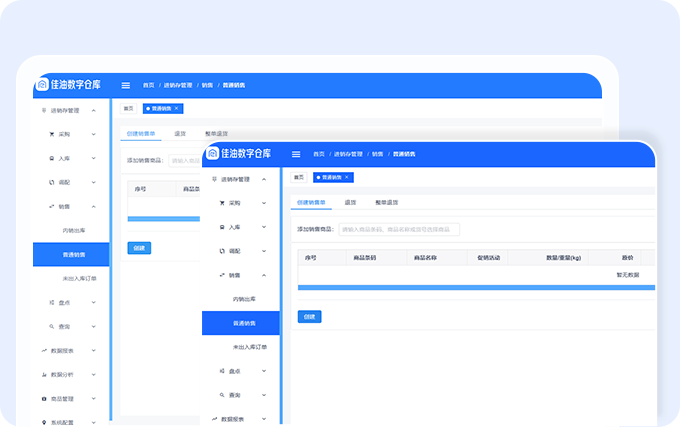
Task: Click the 查询 search icon in the front sidebar
Action: [220, 395]
